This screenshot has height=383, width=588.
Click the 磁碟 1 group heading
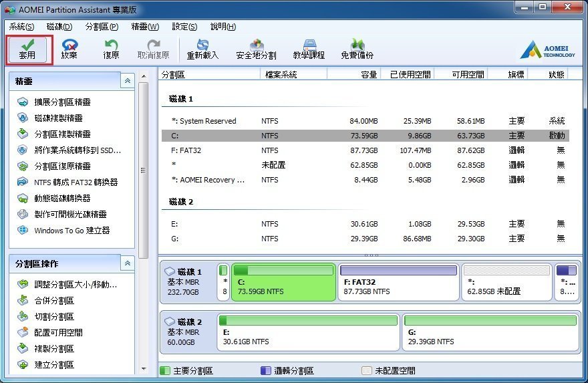click(181, 99)
